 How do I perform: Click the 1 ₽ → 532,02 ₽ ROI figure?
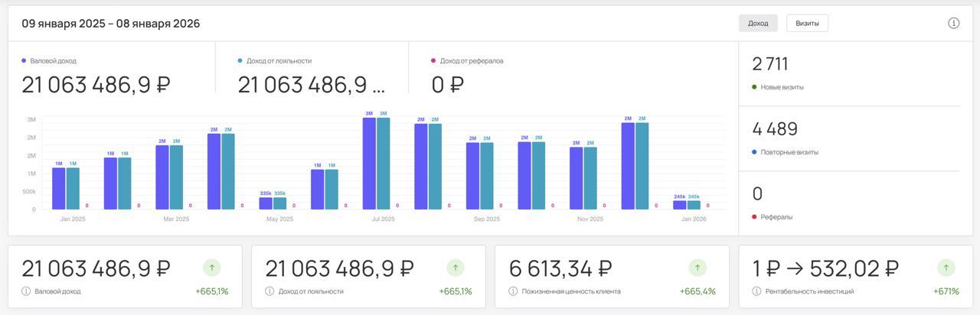(825, 268)
